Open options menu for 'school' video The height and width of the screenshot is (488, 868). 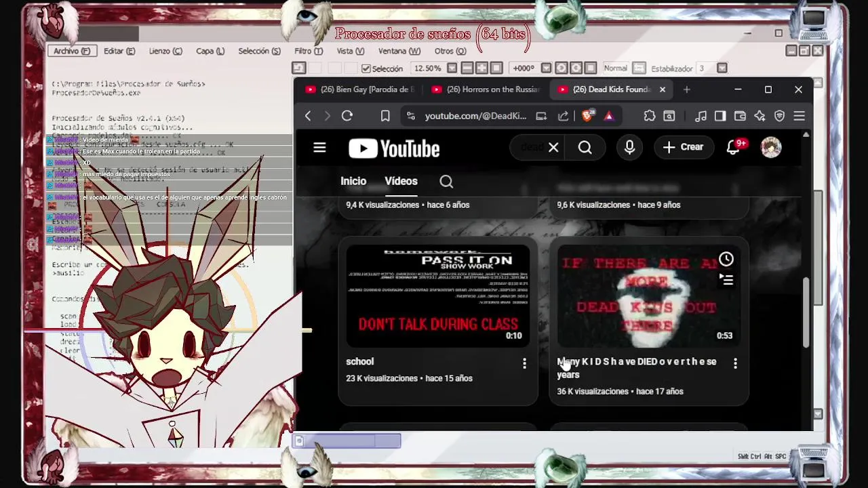tap(524, 364)
